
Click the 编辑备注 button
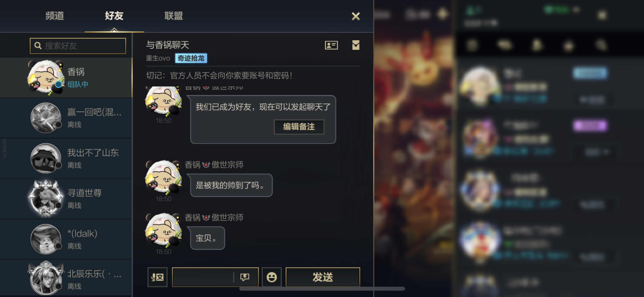pyautogui.click(x=299, y=127)
